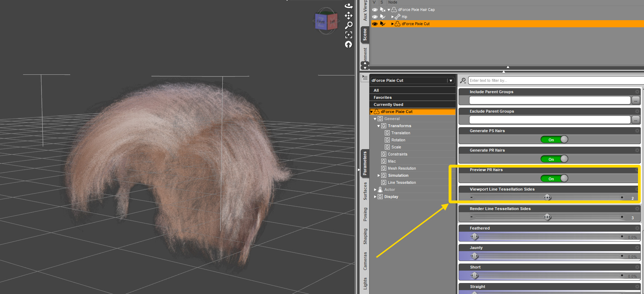Click the Include Parent Groups text field

(550, 100)
